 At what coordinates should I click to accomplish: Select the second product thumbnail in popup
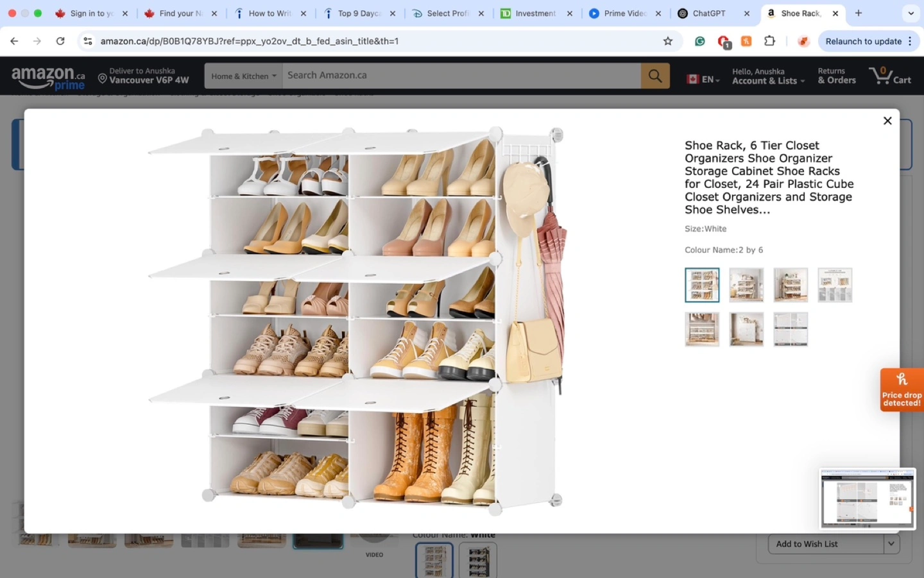tap(746, 285)
